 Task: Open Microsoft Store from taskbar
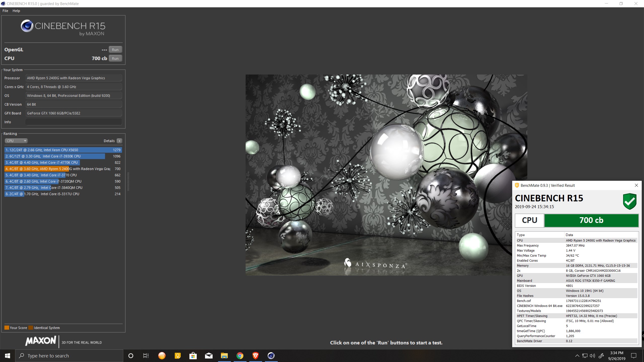click(x=193, y=356)
